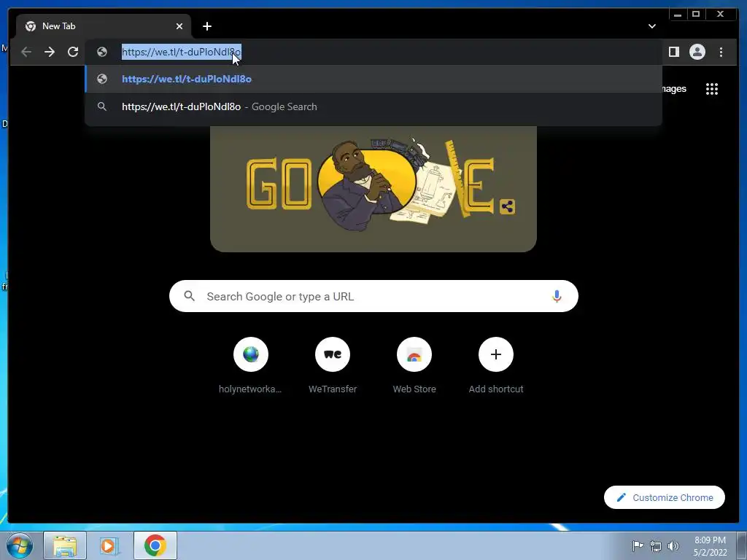This screenshot has height=560, width=747.
Task: Launch Windows Media Player from taskbar
Action: click(109, 545)
